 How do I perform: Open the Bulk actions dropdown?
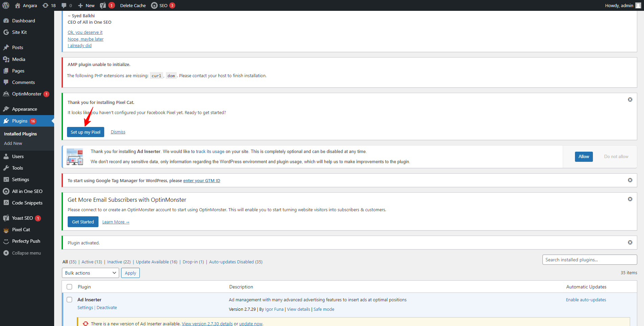point(90,273)
